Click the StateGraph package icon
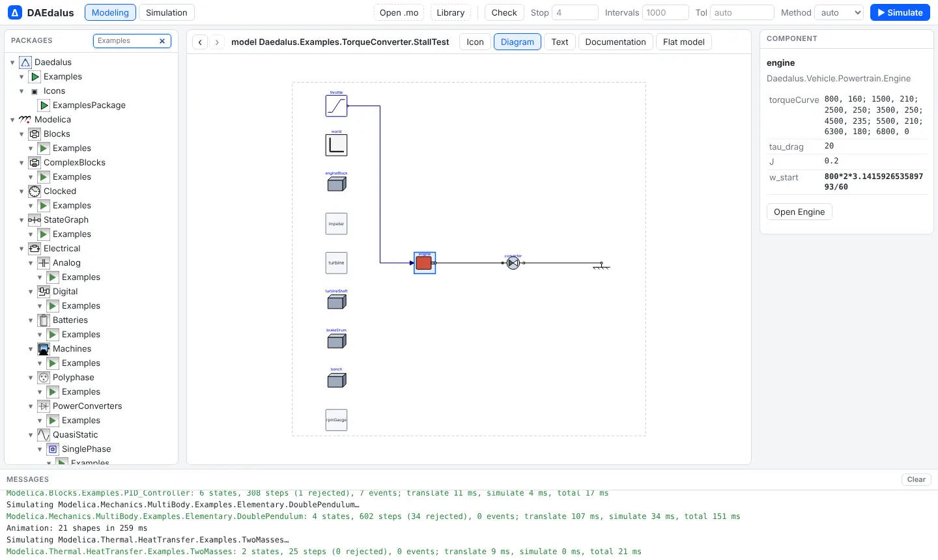Viewport: 938px width, 560px height. [x=35, y=220]
